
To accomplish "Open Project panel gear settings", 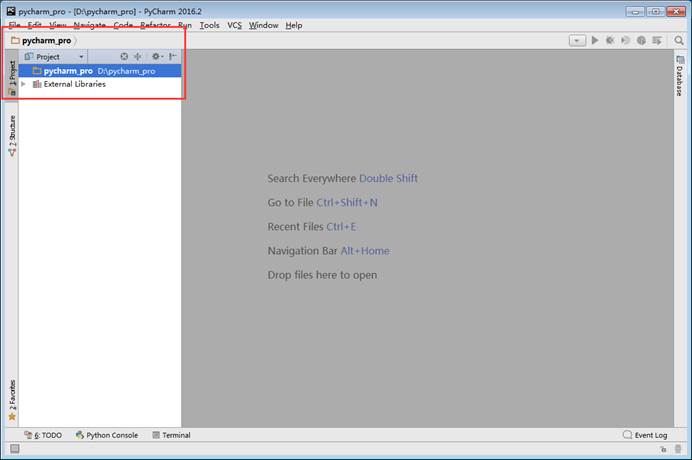I will click(x=156, y=57).
